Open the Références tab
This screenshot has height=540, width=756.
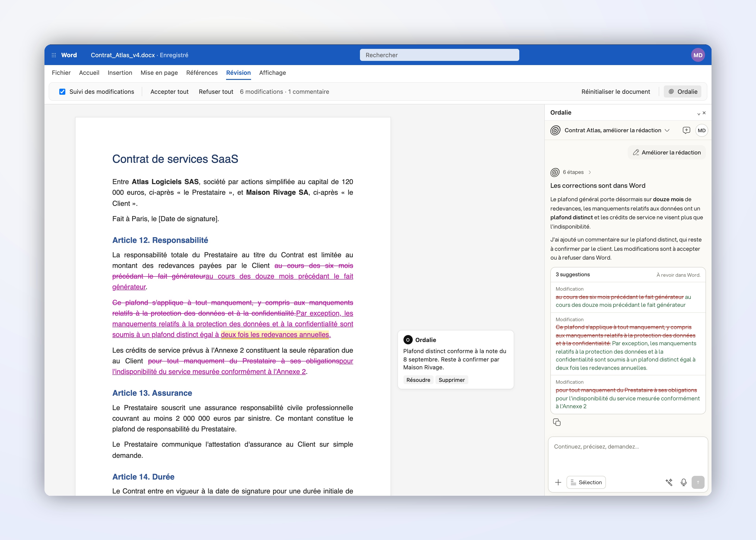point(202,73)
